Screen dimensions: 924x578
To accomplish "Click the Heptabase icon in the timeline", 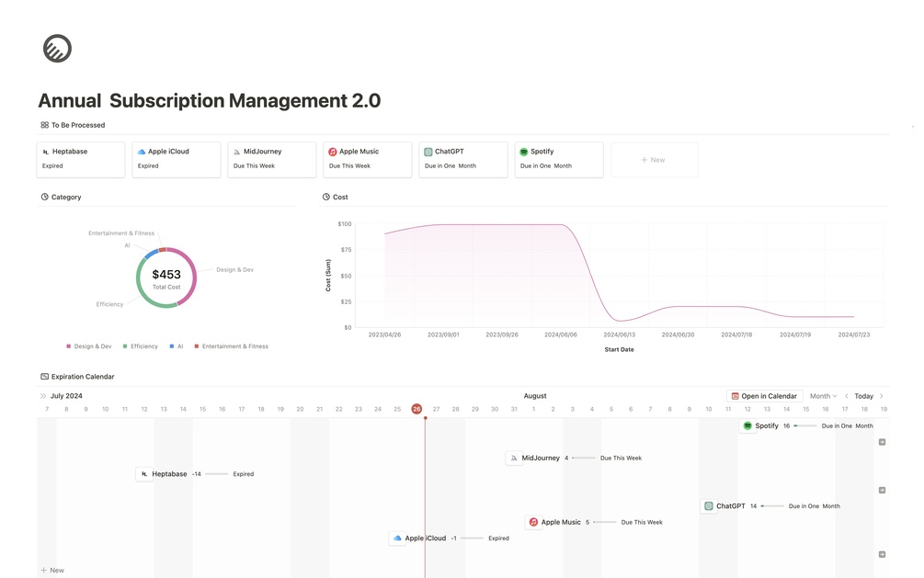I will pyautogui.click(x=144, y=474).
